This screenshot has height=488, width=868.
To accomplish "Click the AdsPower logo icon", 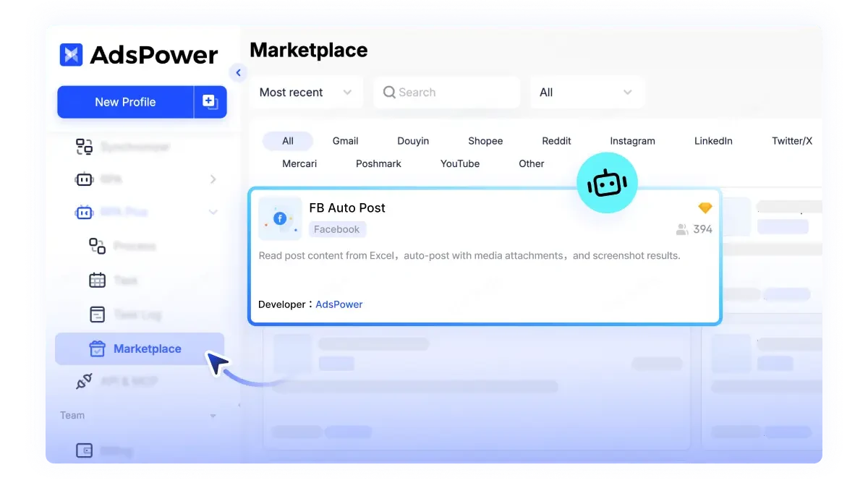I will tap(71, 54).
